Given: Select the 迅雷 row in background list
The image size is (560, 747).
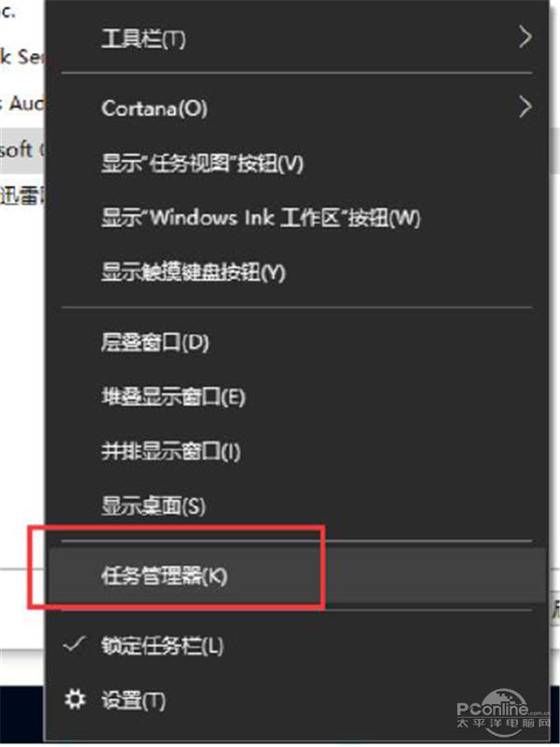Looking at the screenshot, I should coord(21,196).
